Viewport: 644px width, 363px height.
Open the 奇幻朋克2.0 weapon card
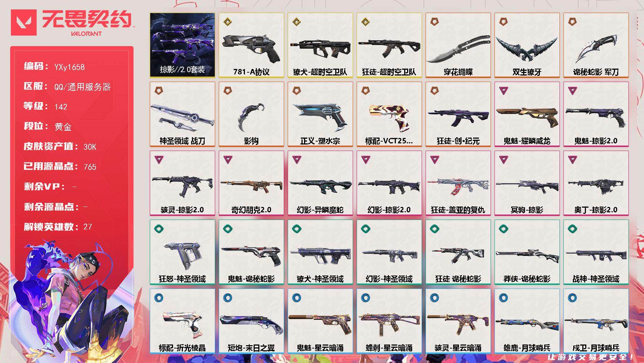pos(251,183)
